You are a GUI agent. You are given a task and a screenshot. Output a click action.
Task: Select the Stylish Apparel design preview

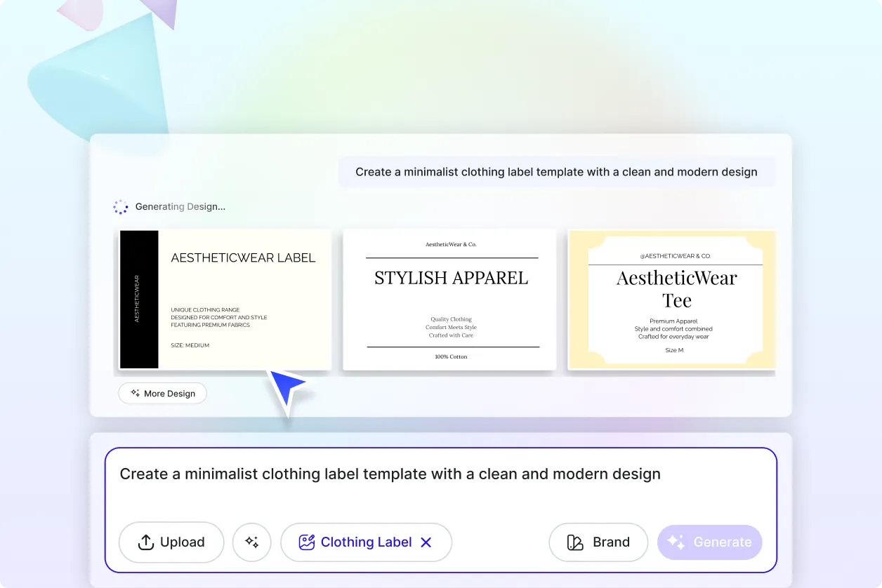[449, 300]
